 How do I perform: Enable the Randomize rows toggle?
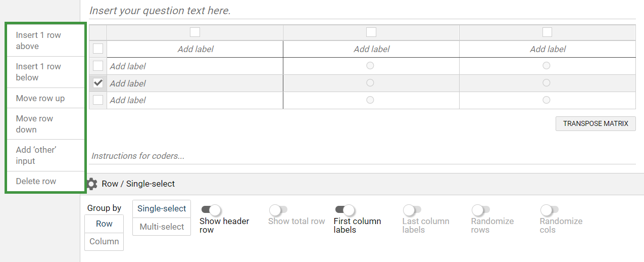(x=480, y=210)
